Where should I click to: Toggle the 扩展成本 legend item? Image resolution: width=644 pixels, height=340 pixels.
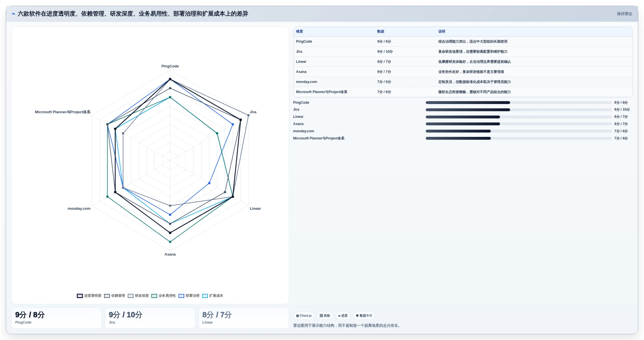[213, 296]
